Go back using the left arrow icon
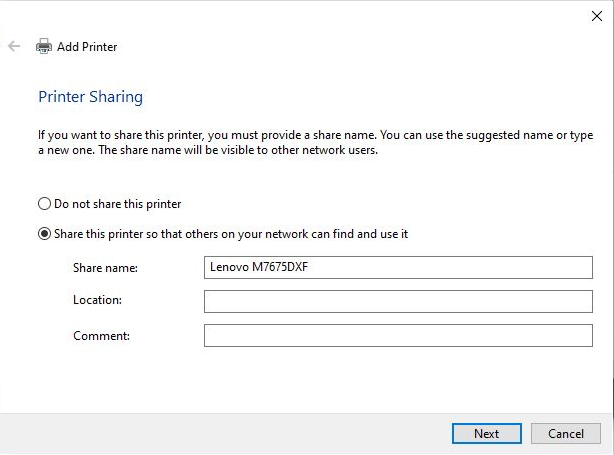This screenshot has height=455, width=614. click(14, 46)
